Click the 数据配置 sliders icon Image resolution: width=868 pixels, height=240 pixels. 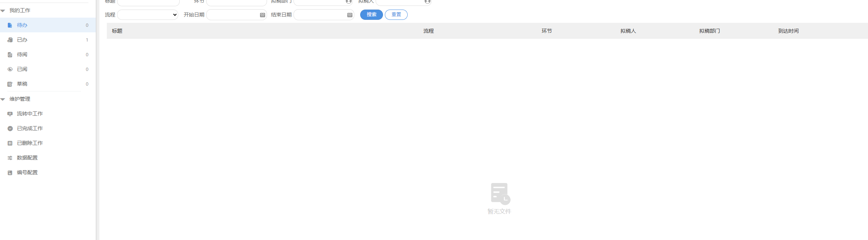click(x=10, y=158)
